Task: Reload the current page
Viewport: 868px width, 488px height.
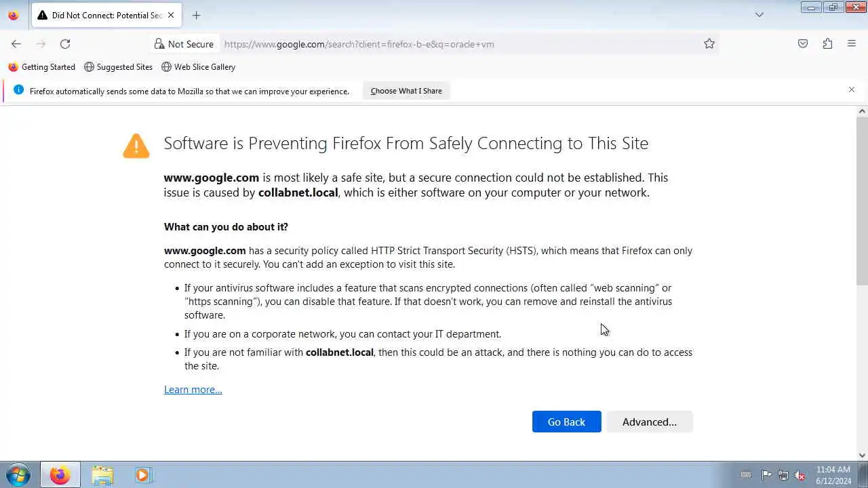Action: click(65, 44)
